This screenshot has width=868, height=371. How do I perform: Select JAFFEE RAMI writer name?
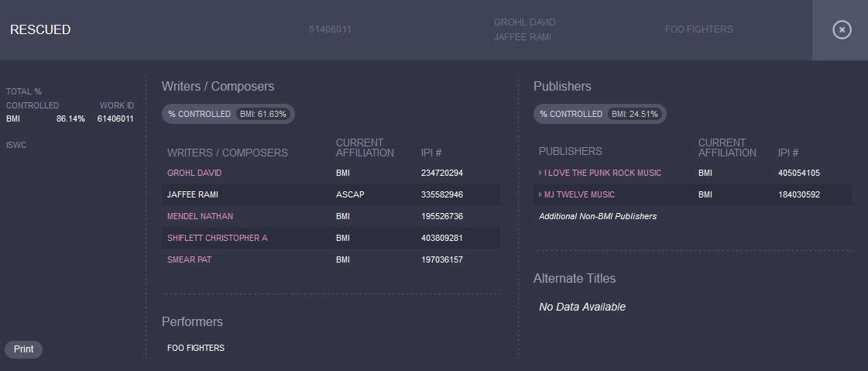point(193,194)
